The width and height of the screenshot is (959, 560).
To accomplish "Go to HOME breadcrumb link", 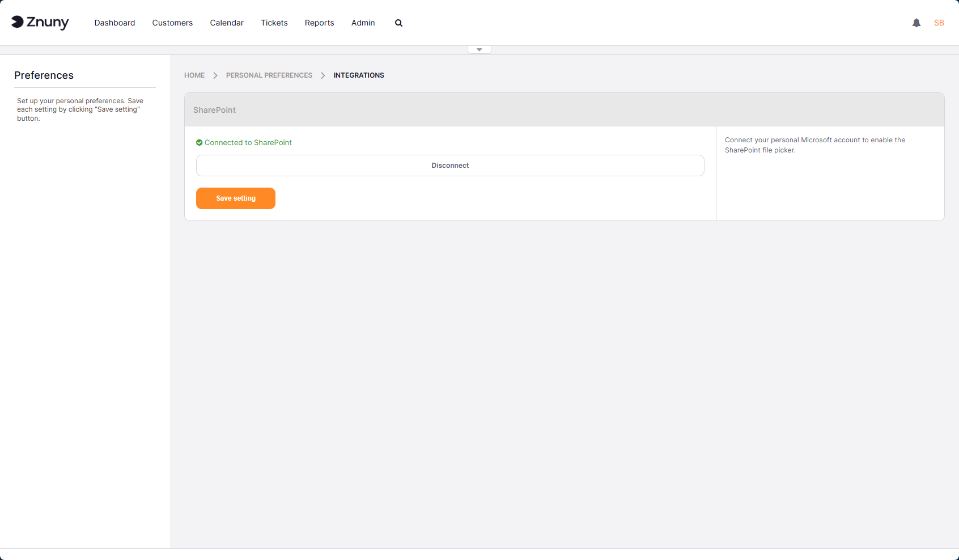I will [x=194, y=75].
